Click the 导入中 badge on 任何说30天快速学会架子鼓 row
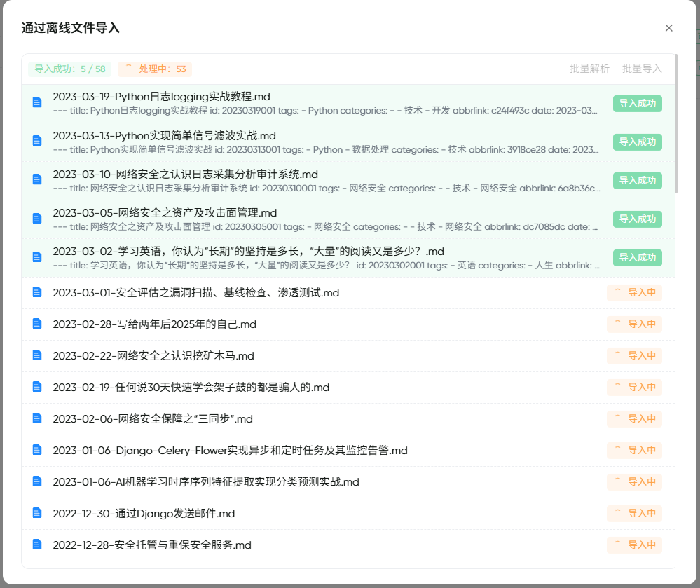 click(633, 387)
